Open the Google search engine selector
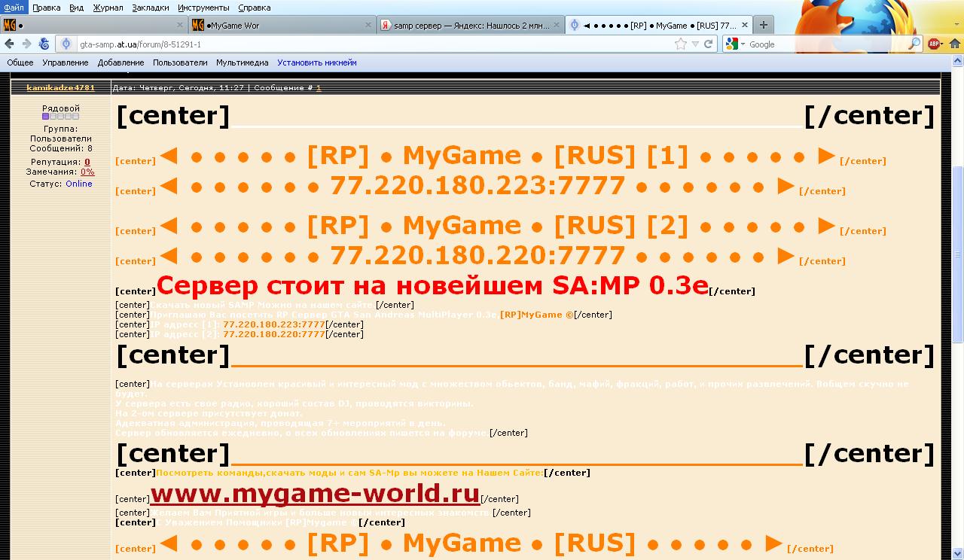 point(734,44)
